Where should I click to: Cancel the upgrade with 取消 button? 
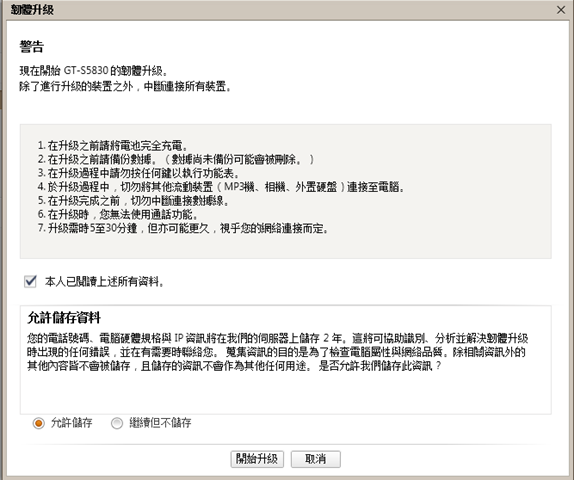click(316, 459)
